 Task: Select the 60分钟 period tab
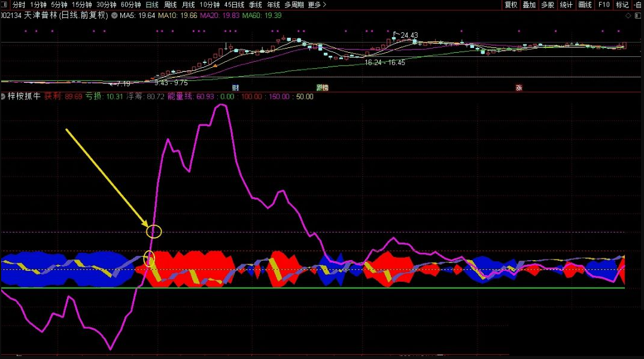(131, 5)
